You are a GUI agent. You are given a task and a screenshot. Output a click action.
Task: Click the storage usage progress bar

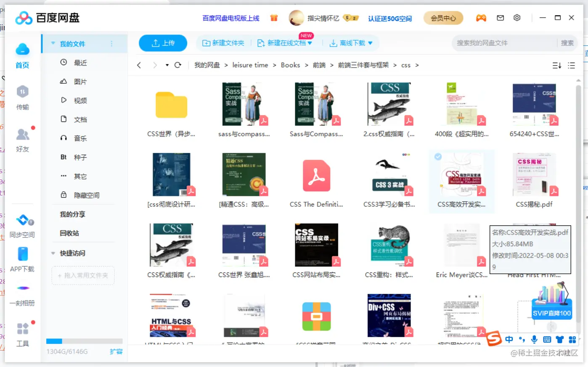click(84, 341)
